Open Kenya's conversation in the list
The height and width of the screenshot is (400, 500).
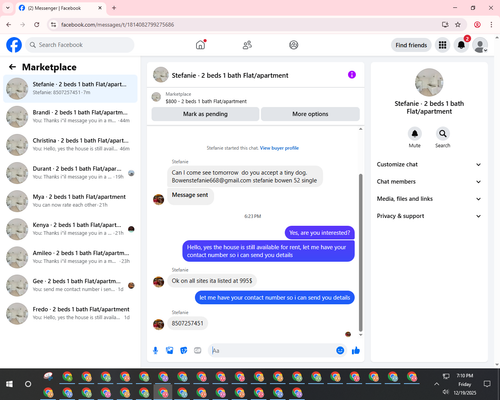70,229
